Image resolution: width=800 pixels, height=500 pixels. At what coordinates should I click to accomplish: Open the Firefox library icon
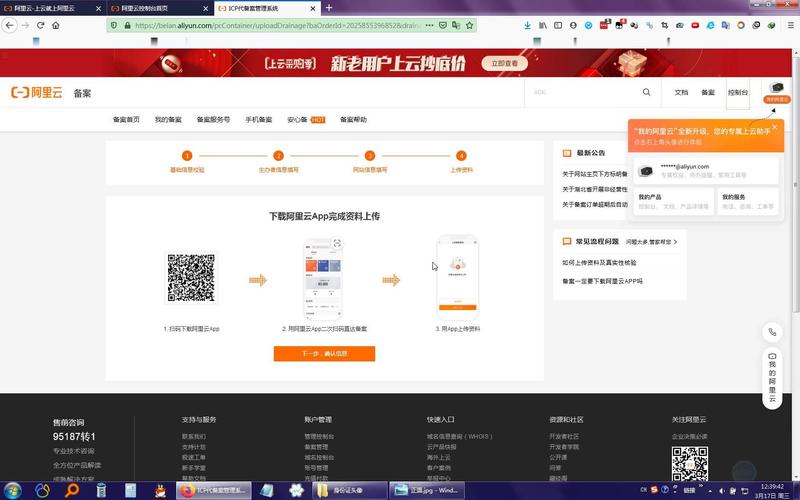pyautogui.click(x=543, y=25)
